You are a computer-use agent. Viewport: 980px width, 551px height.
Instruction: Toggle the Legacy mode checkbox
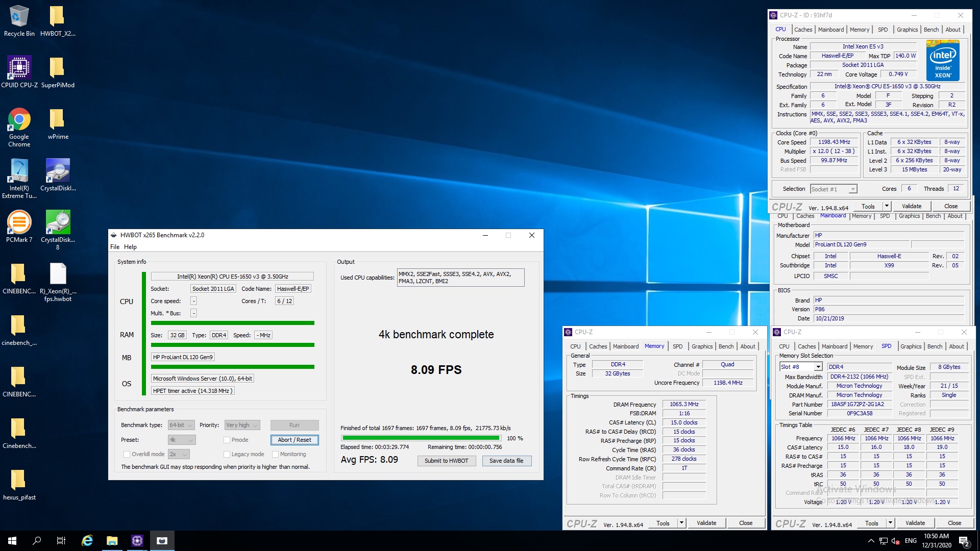pos(227,454)
